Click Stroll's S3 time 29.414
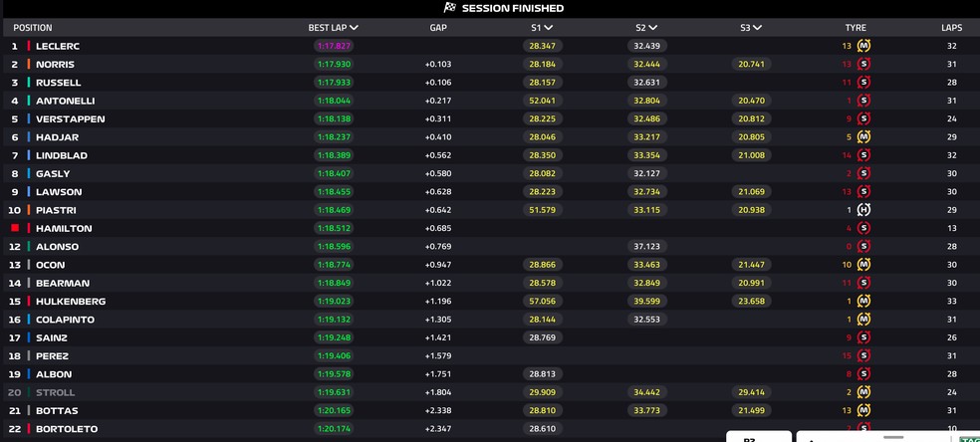Viewport: 980px width, 442px height. click(751, 392)
